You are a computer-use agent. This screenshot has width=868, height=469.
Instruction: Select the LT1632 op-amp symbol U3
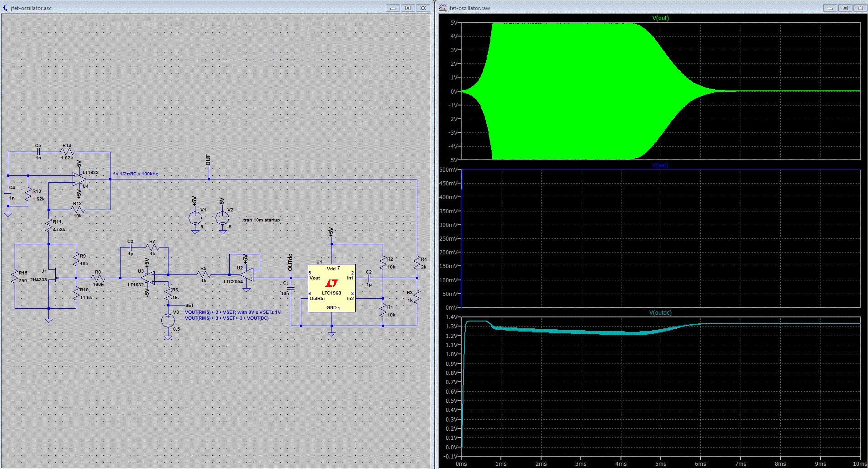pos(147,277)
